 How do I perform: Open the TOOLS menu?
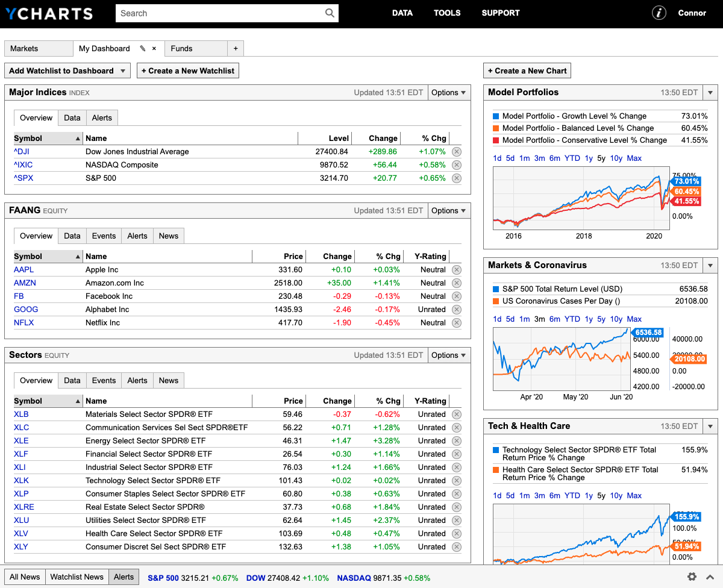click(x=447, y=13)
